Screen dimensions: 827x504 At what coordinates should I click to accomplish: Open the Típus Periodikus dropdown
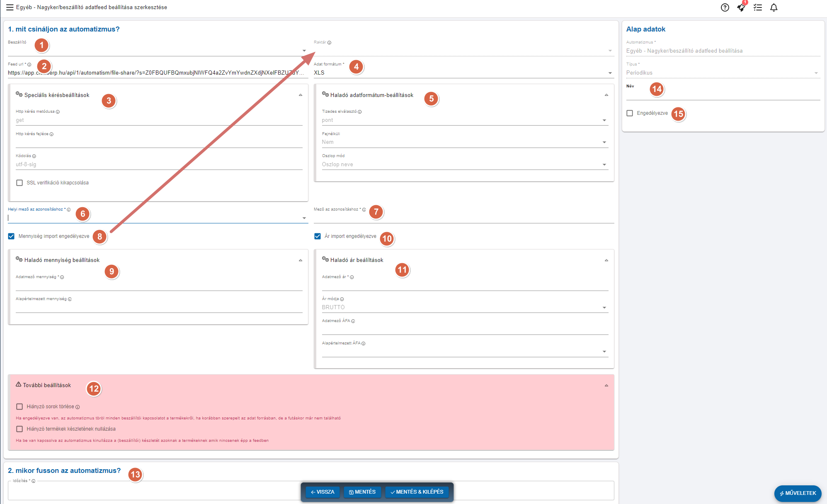point(723,73)
